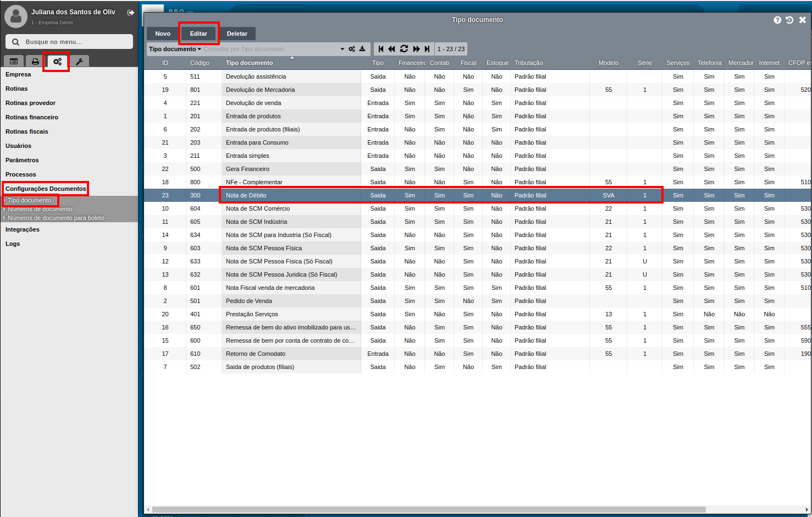Select the Nota Fiscal venda de mercadoria row
Image resolution: width=812 pixels, height=517 pixels.
270,288
